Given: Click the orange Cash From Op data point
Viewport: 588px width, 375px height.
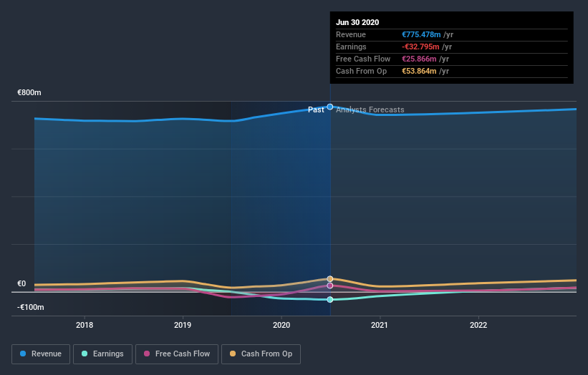Looking at the screenshot, I should [x=330, y=278].
